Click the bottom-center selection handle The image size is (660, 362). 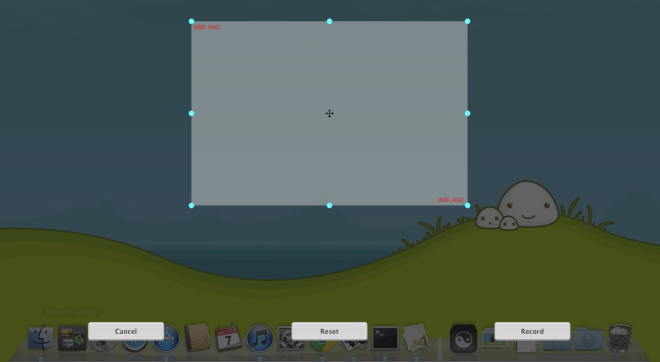330,205
